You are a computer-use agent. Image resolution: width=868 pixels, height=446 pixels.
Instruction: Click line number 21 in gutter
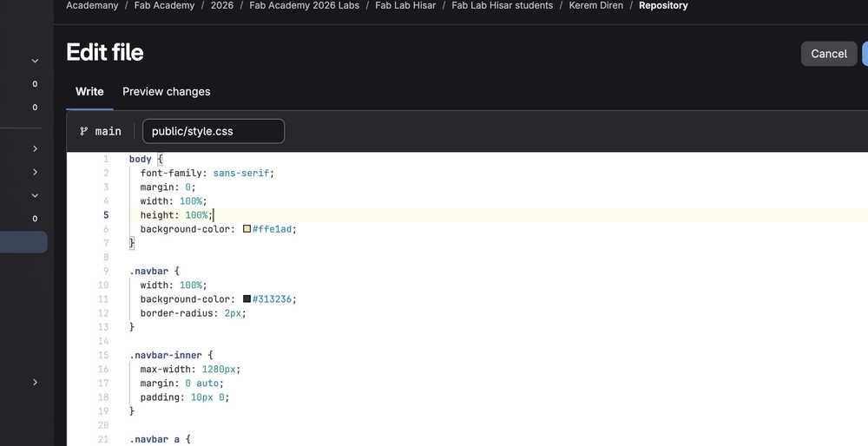(x=103, y=439)
